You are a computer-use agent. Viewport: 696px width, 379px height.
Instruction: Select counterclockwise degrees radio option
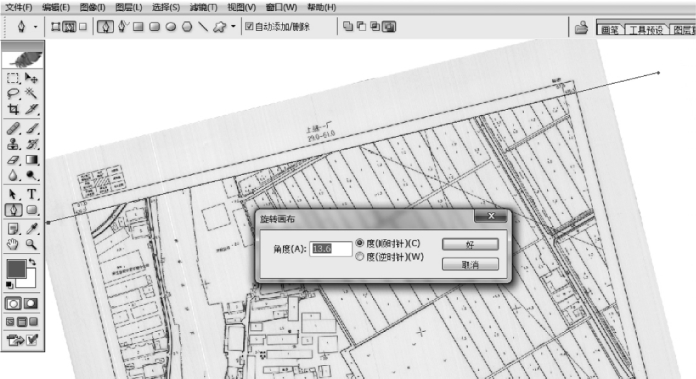(360, 257)
